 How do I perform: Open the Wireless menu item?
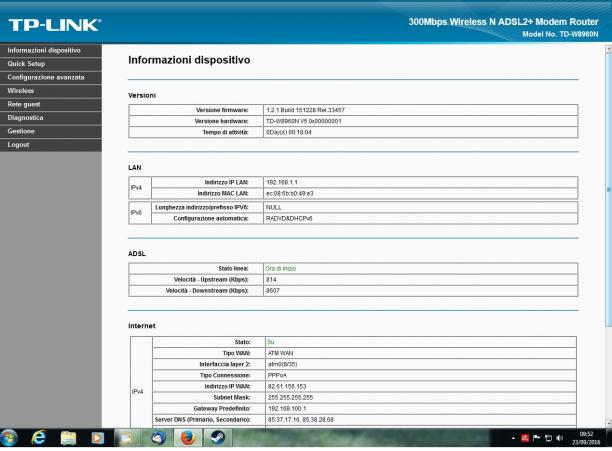pos(51,91)
